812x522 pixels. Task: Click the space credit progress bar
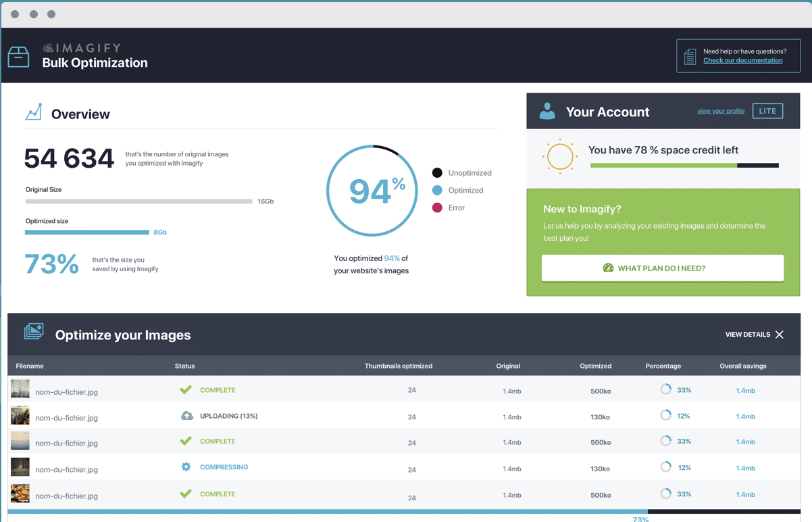(x=684, y=165)
